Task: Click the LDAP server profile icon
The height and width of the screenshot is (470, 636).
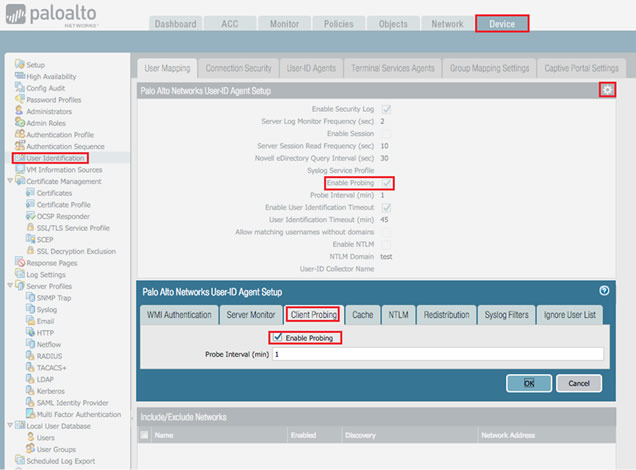Action: point(30,379)
